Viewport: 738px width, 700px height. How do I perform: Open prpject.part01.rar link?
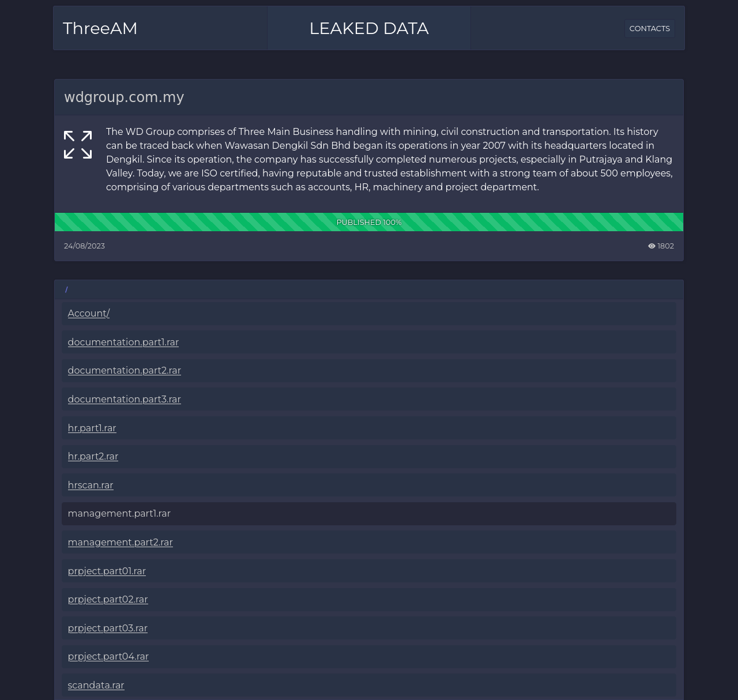pyautogui.click(x=107, y=571)
